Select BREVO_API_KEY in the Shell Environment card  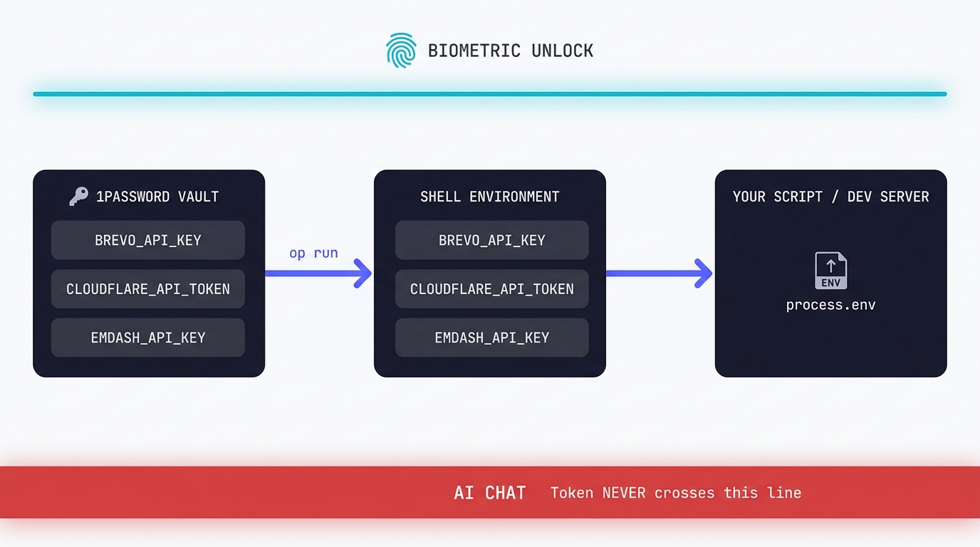(x=492, y=240)
